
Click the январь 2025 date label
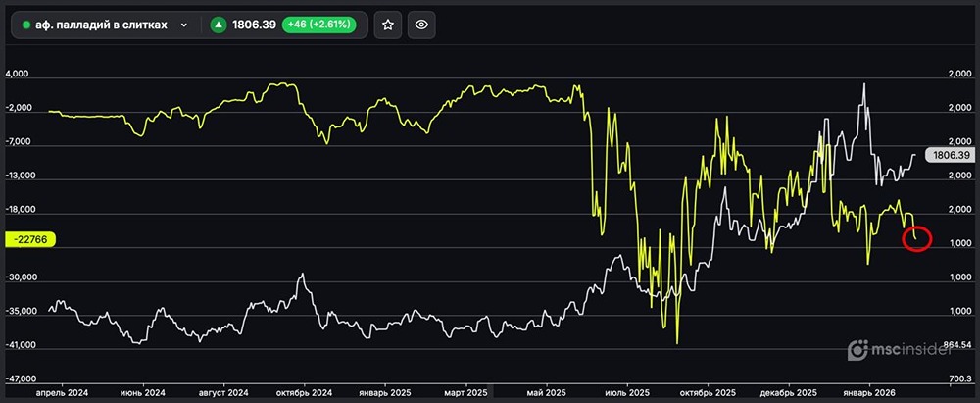[385, 393]
